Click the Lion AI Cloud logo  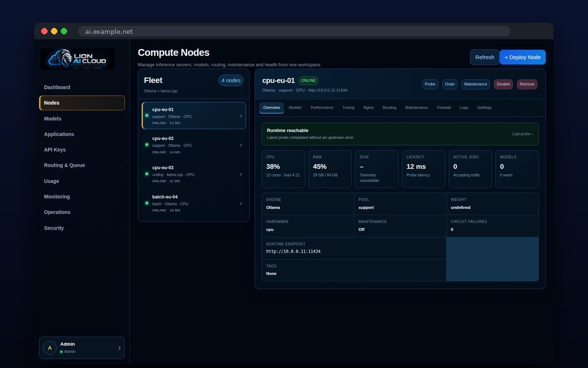coord(77,59)
